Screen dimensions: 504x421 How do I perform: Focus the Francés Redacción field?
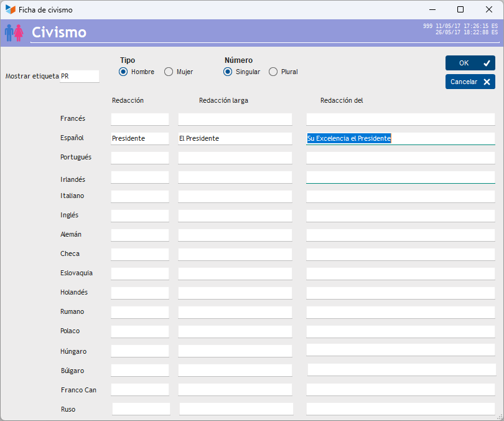coord(140,119)
